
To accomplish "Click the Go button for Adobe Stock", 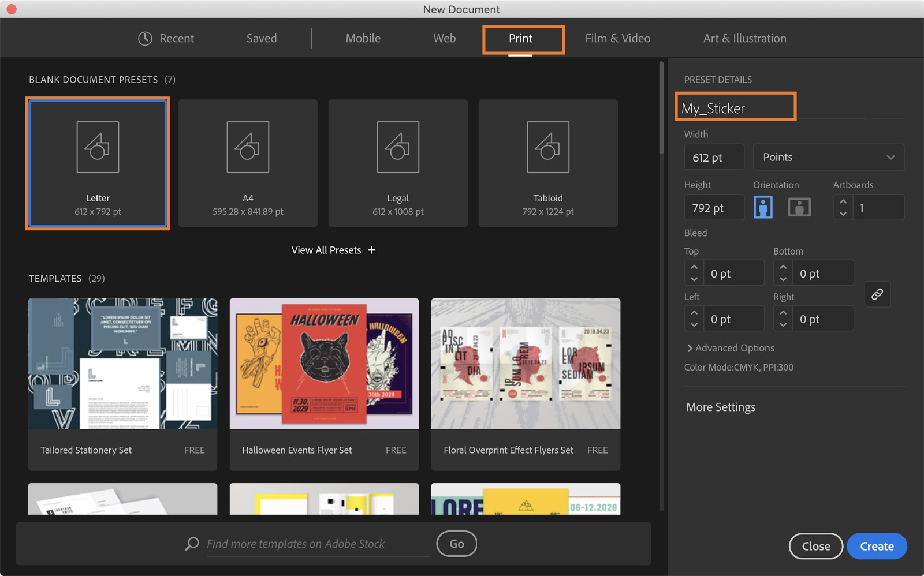I will click(456, 543).
